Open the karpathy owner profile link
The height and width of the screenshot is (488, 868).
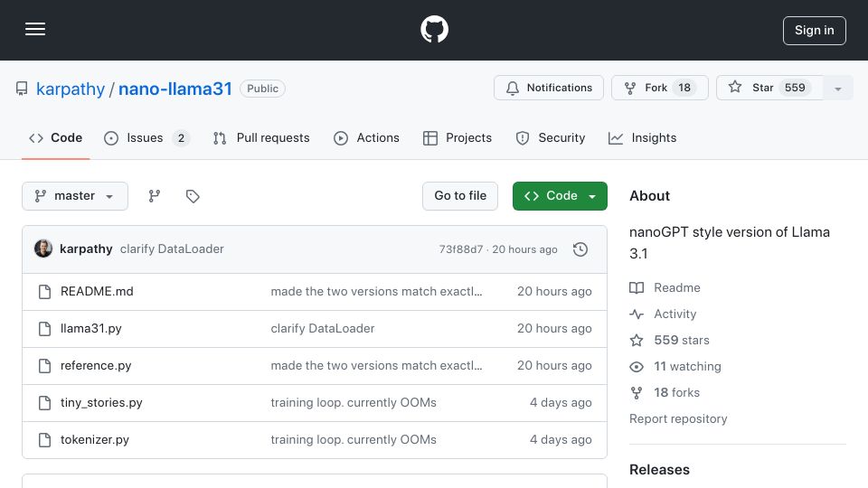coord(71,89)
